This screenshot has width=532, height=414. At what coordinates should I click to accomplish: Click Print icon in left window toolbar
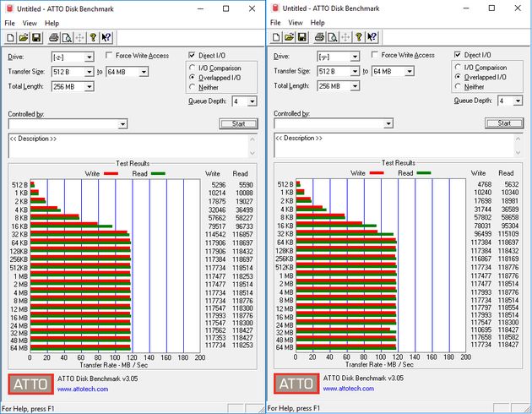(54, 37)
